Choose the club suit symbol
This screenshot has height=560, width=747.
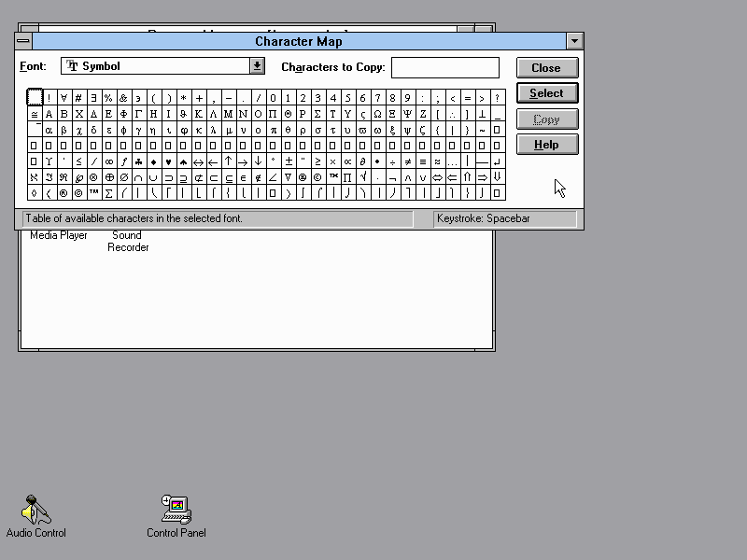coord(139,161)
